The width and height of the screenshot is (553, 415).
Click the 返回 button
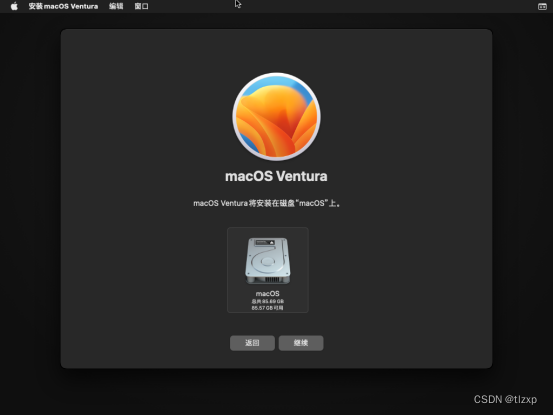point(252,343)
